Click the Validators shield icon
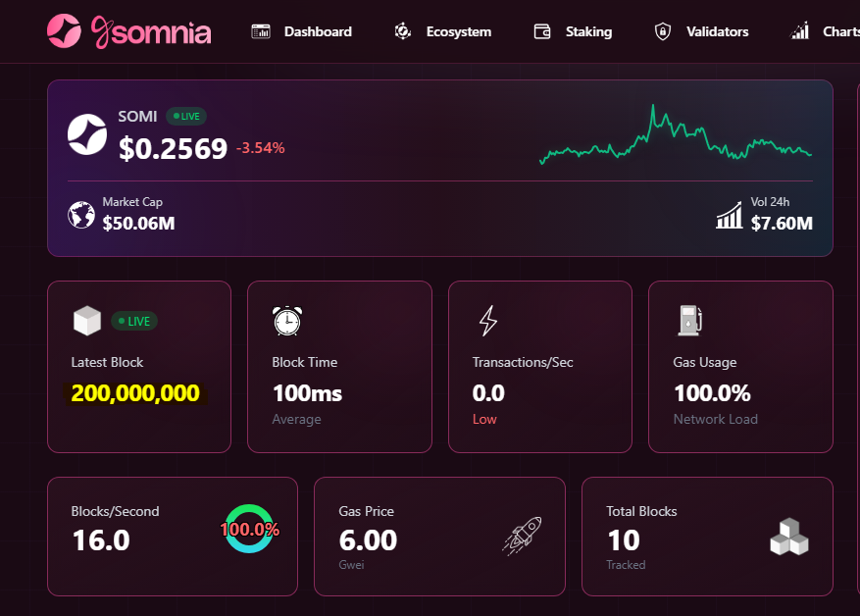Screen dimensions: 860x616 (663, 31)
